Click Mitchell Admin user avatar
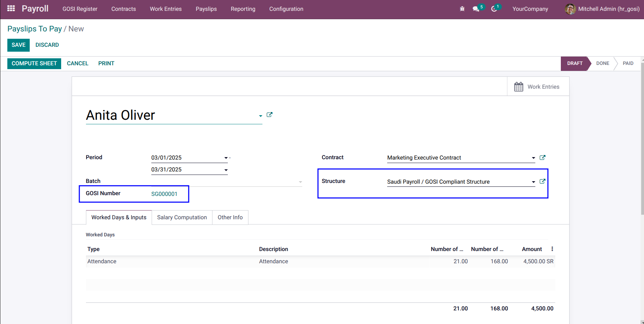The width and height of the screenshot is (644, 324). point(570,9)
